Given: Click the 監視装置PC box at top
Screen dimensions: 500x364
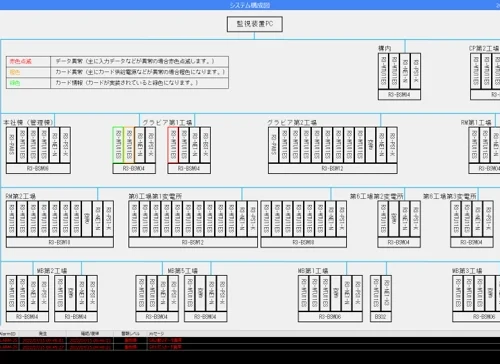Looking at the screenshot, I should [x=255, y=24].
